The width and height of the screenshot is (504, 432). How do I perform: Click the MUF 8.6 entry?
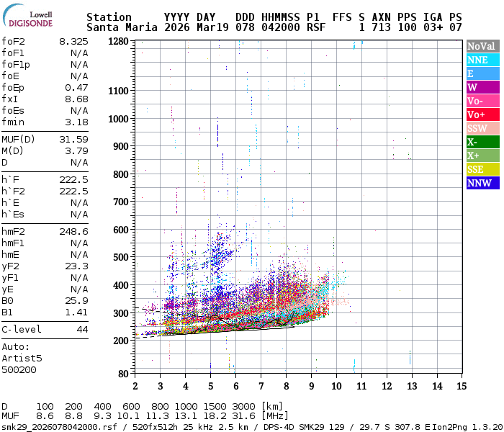[45, 416]
